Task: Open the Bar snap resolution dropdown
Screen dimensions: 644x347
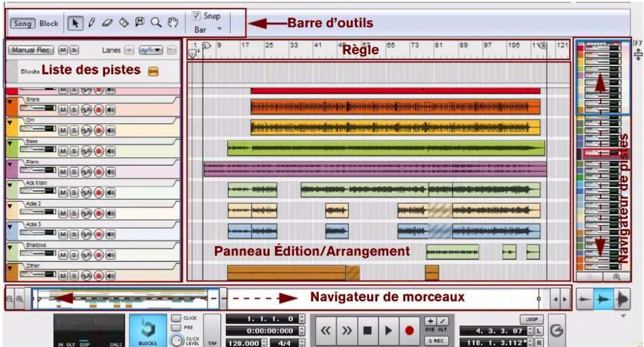Action: [217, 30]
